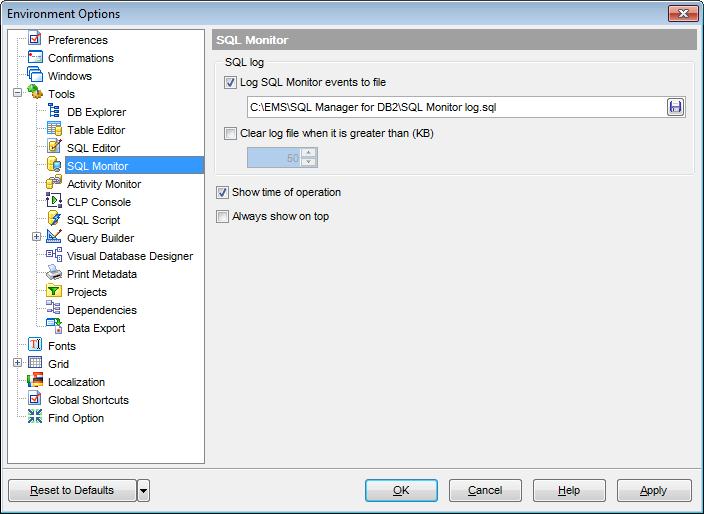Click the Table Editor icon in tree
The image size is (704, 514).
point(54,130)
